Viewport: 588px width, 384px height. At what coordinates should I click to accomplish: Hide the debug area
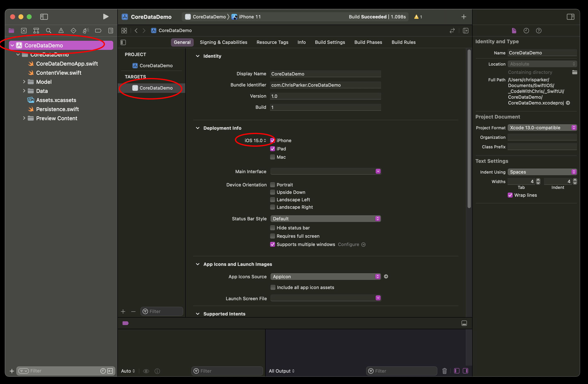click(464, 323)
